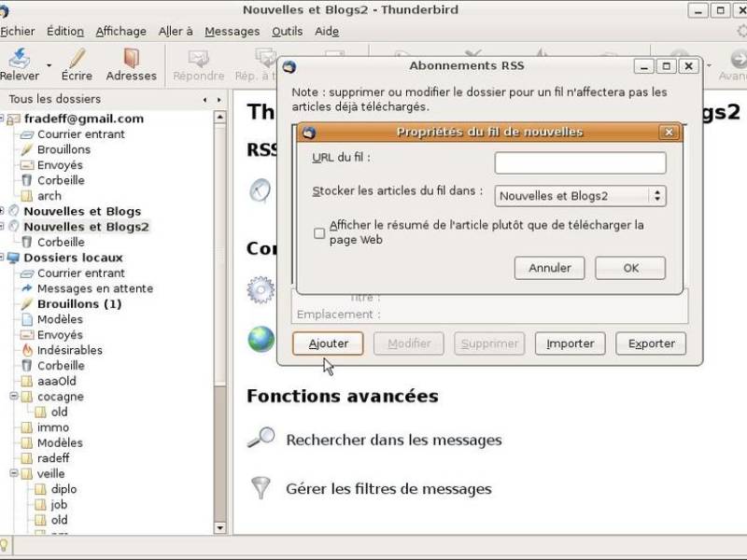Click the Nouvelles et Blogs2 feed icon
The image size is (747, 560).
point(14,226)
